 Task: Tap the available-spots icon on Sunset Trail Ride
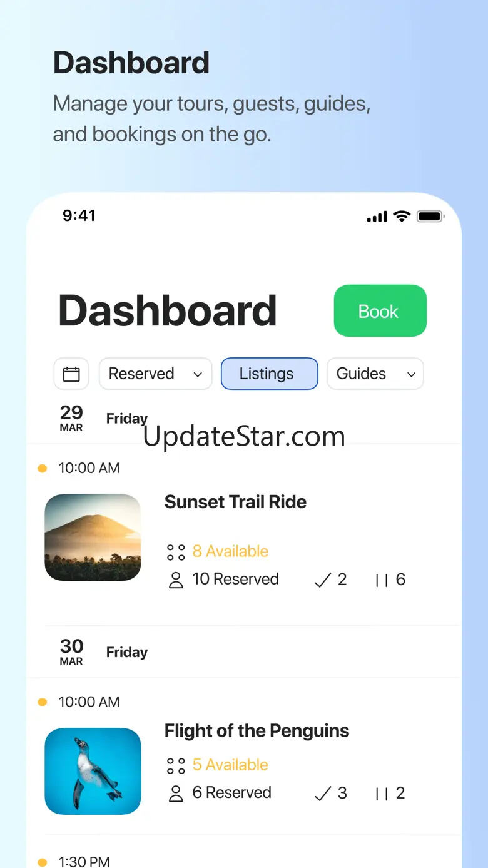tap(176, 552)
